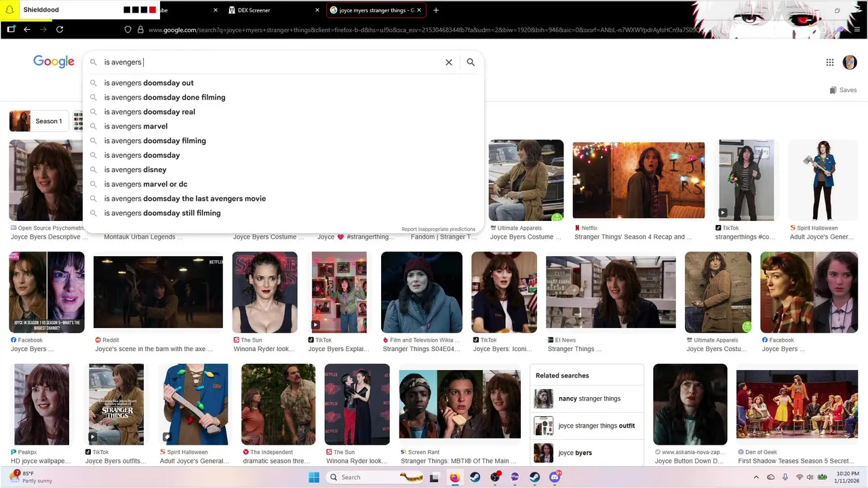This screenshot has width=868, height=488.
Task: Clear the search box with the X icon
Action: (x=449, y=62)
